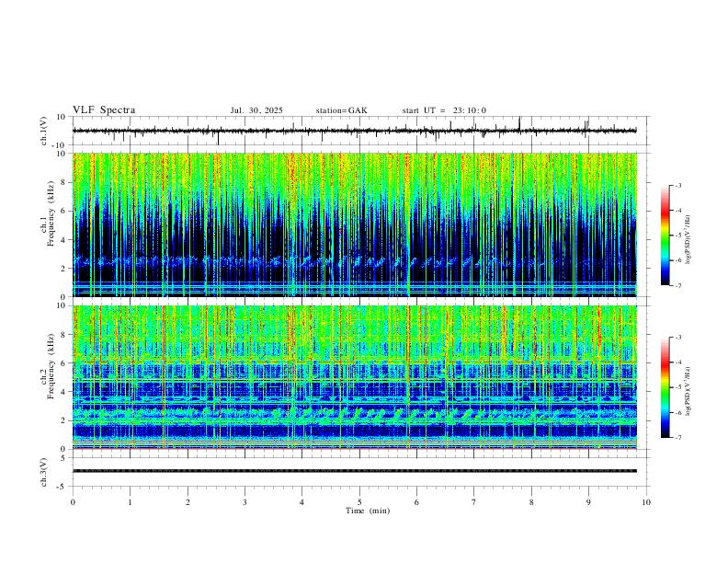The image size is (728, 563).
Task: Click the "Time (min)" x-axis label
Action: tap(368, 511)
